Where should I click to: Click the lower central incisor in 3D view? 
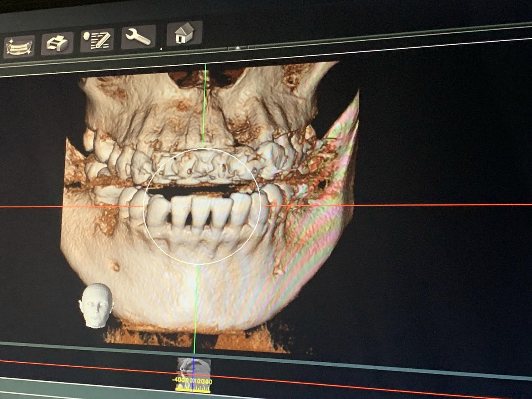coord(200,213)
